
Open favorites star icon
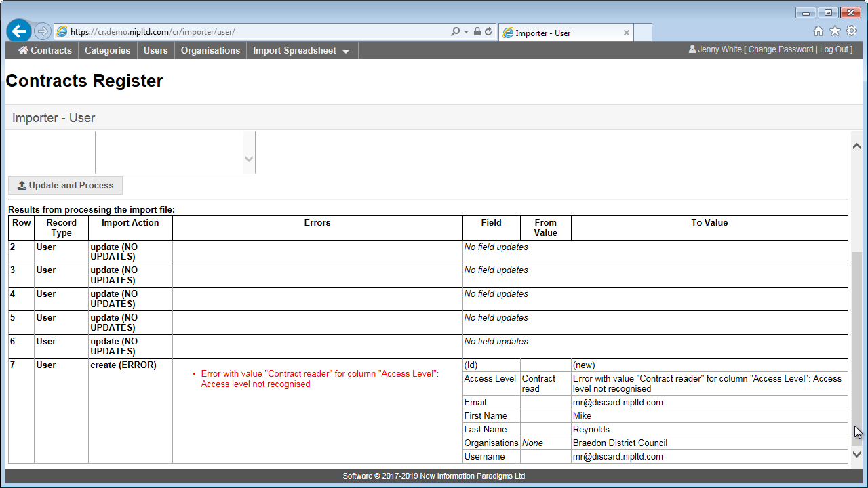835,31
